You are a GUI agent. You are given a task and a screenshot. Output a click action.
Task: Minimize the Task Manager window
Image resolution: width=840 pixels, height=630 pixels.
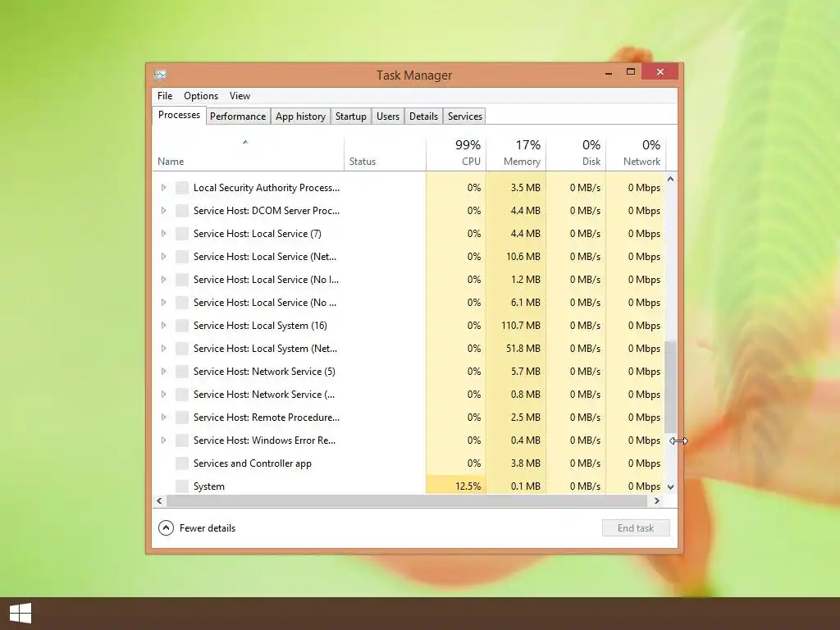609,73
